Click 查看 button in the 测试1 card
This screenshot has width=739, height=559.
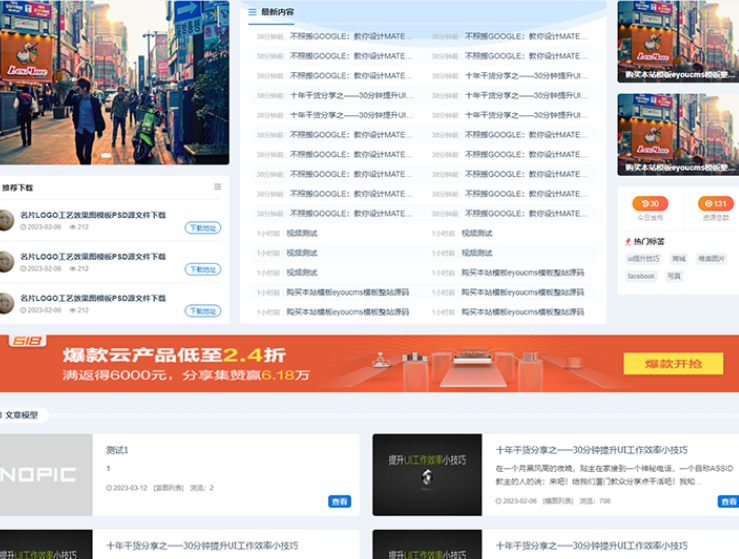pyautogui.click(x=339, y=501)
